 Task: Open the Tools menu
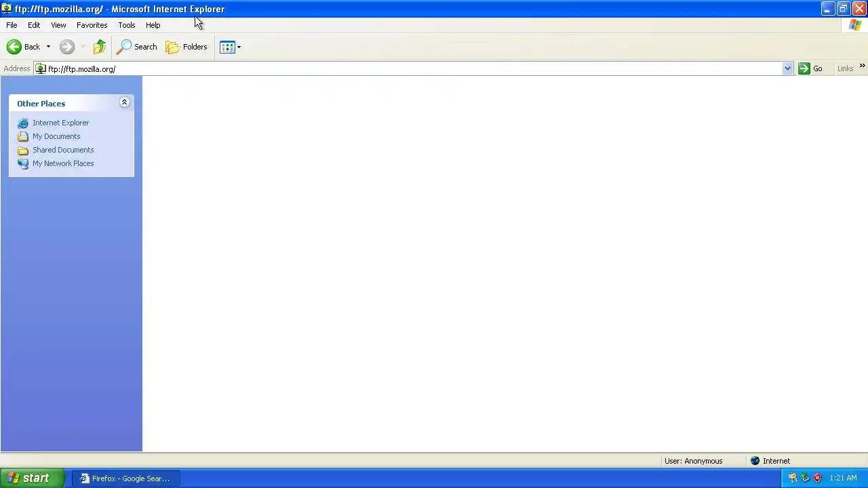point(127,25)
